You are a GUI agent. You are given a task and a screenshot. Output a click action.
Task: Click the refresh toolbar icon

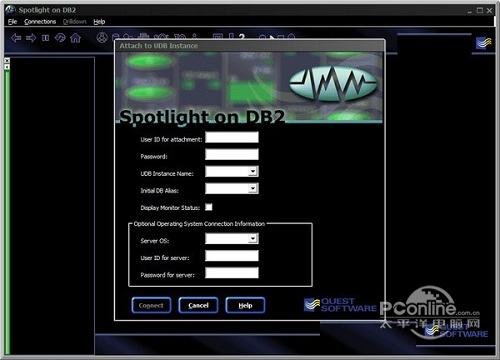(60, 38)
